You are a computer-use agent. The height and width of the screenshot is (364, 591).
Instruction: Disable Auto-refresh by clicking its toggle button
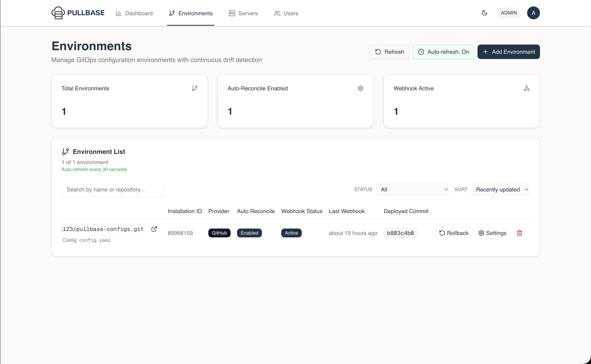pyautogui.click(x=443, y=52)
